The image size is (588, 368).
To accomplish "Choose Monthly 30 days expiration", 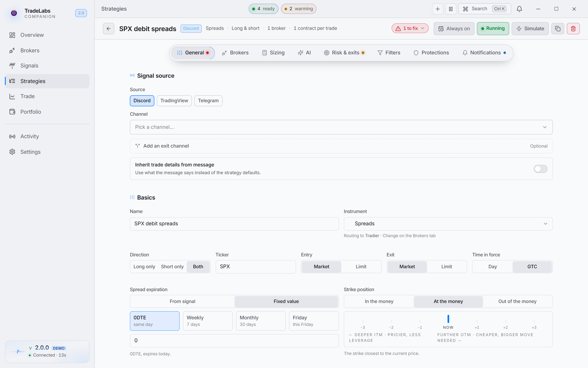I will [261, 321].
